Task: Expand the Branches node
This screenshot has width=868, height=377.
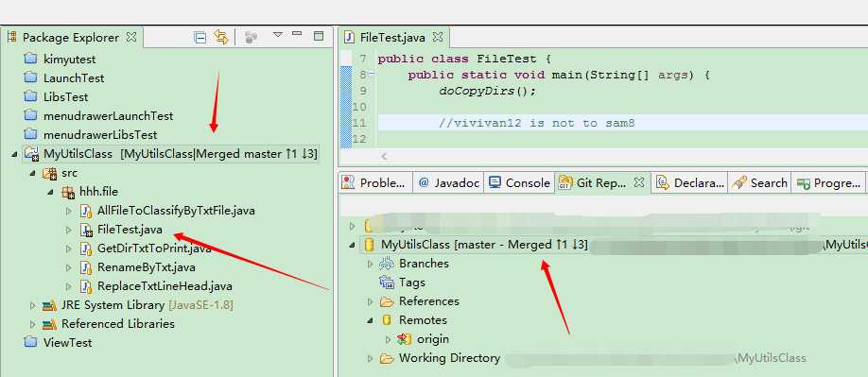Action: tap(371, 264)
